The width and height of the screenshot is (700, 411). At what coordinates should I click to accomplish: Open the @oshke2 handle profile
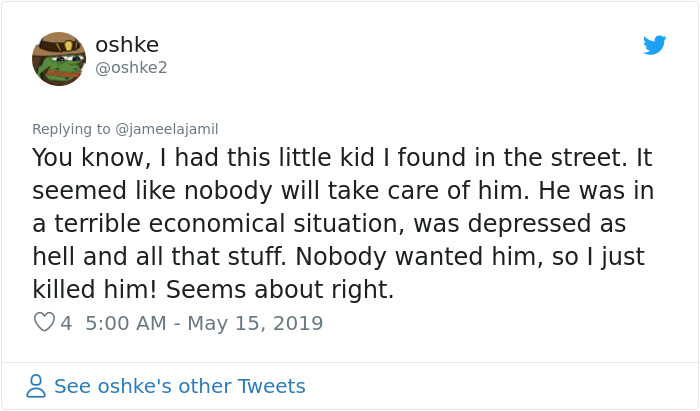click(x=131, y=68)
